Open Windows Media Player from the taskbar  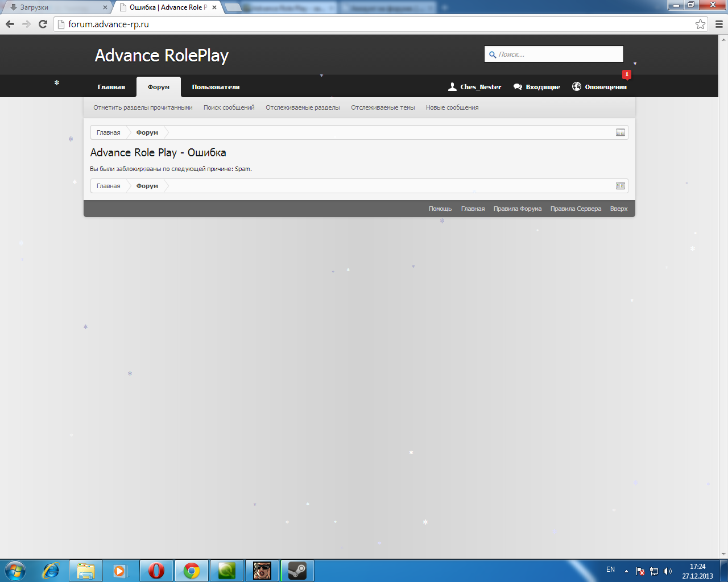(121, 571)
